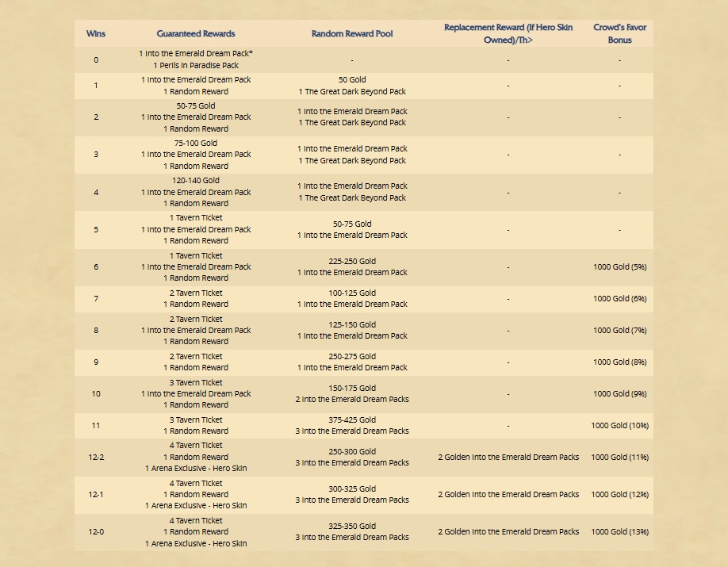This screenshot has width=728, height=567.
Task: Select '1 Into the Emerald Dream Pack*' entry
Action: pyautogui.click(x=195, y=53)
